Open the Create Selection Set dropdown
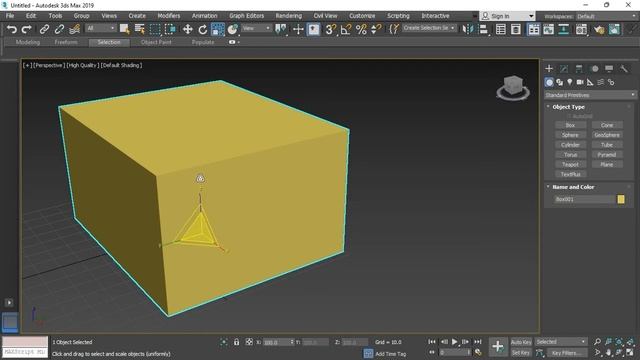The width and height of the screenshot is (640, 360). [x=429, y=28]
